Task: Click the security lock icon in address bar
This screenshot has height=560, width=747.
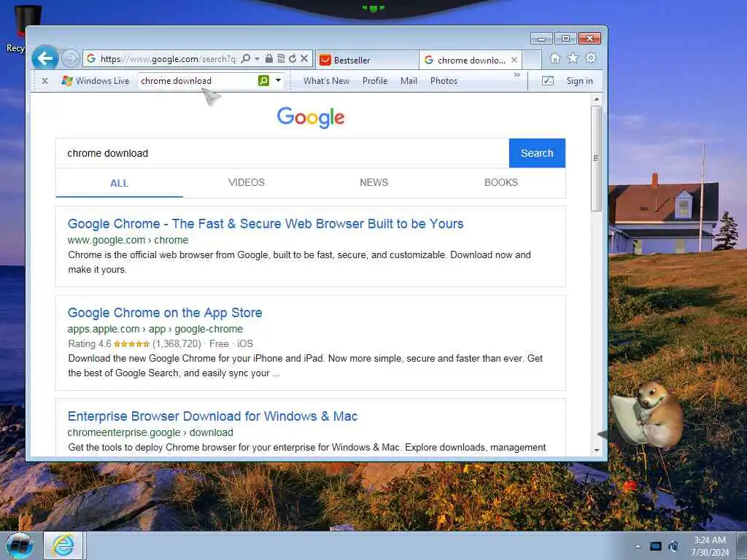Action: pyautogui.click(x=268, y=58)
